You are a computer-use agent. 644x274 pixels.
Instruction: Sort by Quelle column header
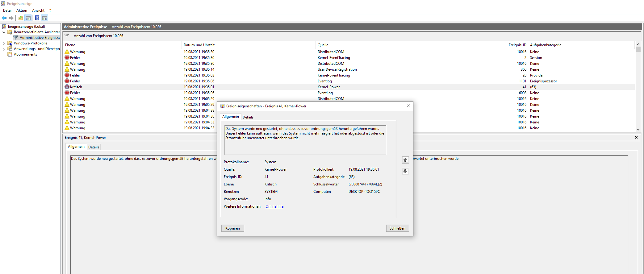point(369,45)
